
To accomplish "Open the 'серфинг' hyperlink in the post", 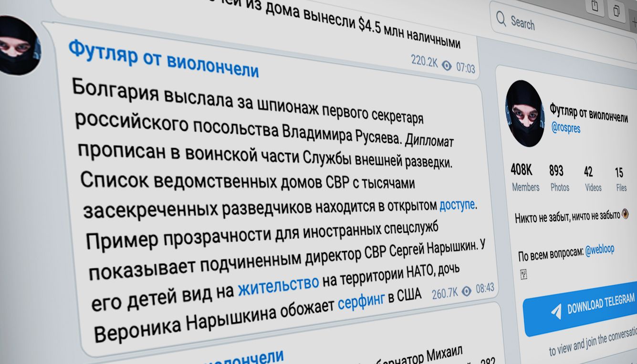I will point(361,302).
